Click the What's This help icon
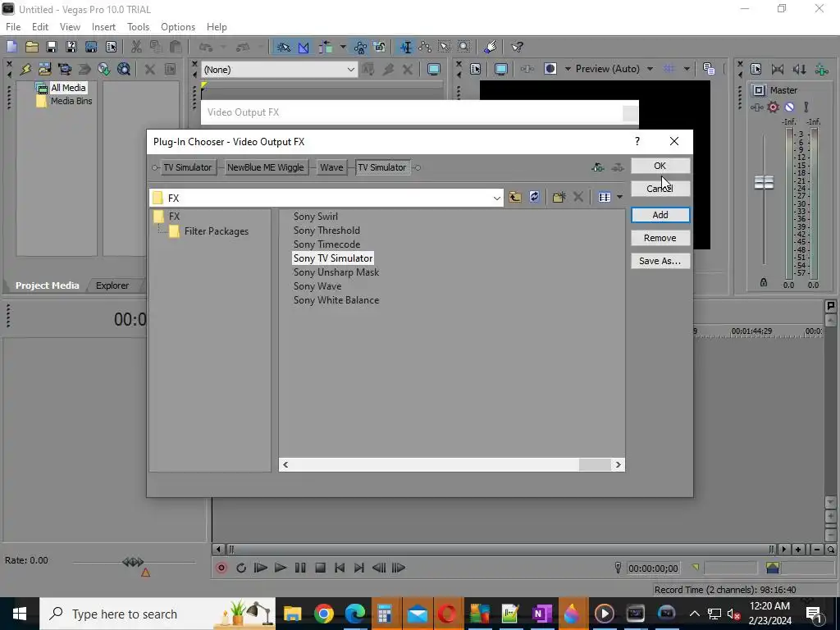Viewport: 840px width, 630px height. click(517, 47)
